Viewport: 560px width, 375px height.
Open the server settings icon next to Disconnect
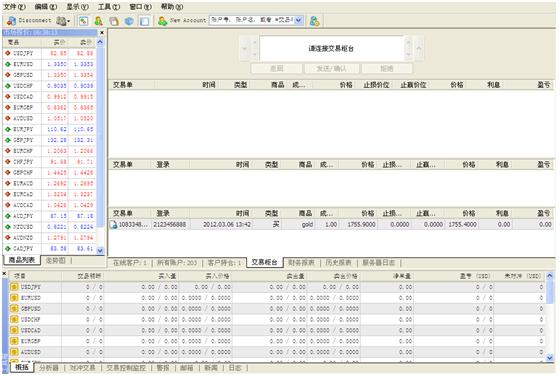61,21
